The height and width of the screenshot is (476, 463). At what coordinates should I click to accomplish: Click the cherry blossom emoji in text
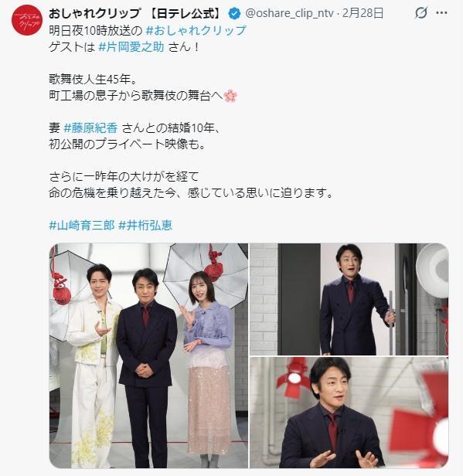[x=230, y=96]
